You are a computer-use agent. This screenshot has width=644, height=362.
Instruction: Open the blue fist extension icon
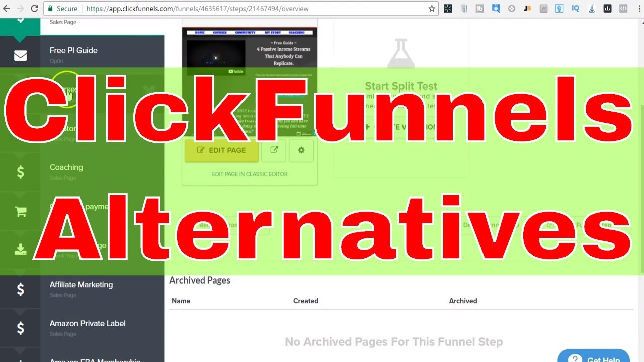pos(559,9)
